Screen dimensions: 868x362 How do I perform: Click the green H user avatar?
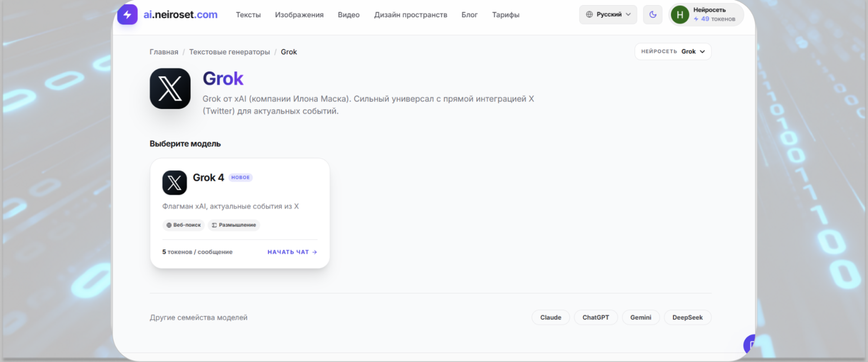(680, 15)
